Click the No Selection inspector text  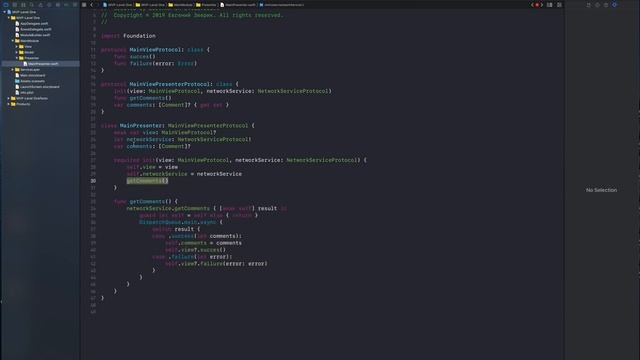click(x=601, y=190)
